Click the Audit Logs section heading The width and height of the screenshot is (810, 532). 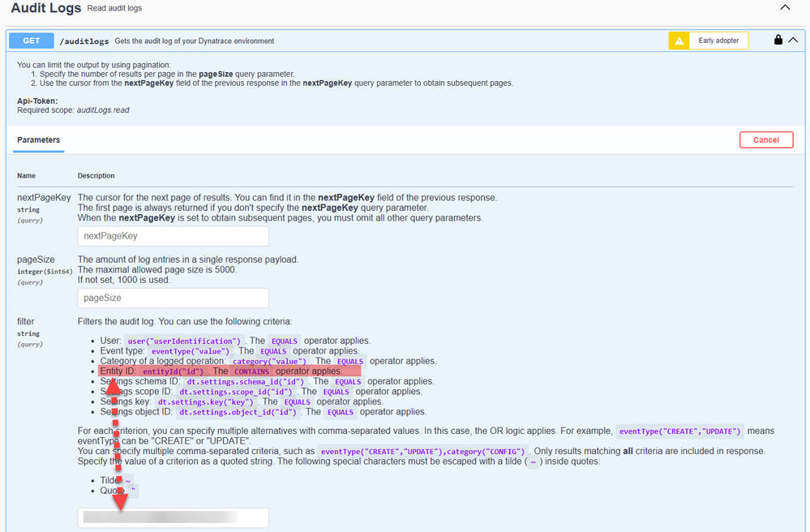(46, 9)
